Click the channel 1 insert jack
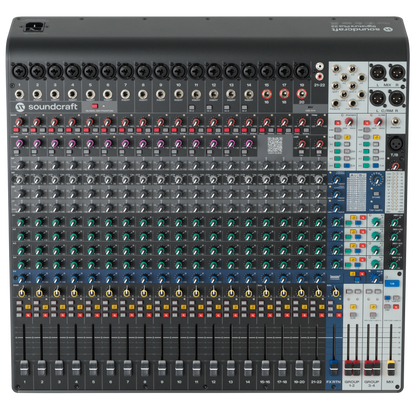This screenshot has height=401, width=416. pyautogui.click(x=19, y=95)
